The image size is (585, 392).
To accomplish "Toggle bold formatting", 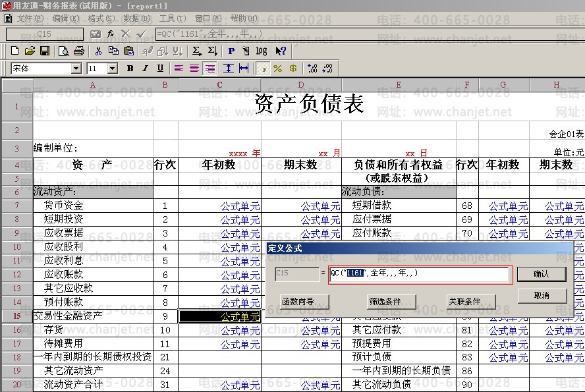I will [x=130, y=69].
